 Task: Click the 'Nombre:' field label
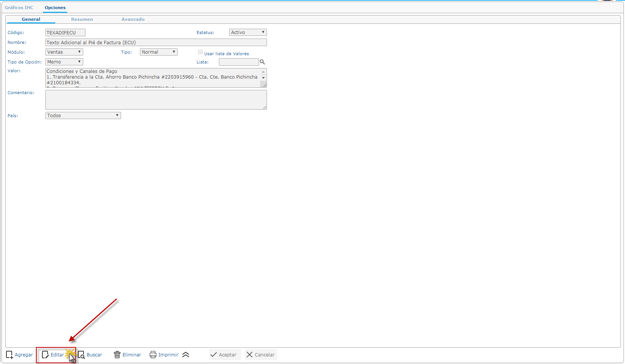point(17,43)
